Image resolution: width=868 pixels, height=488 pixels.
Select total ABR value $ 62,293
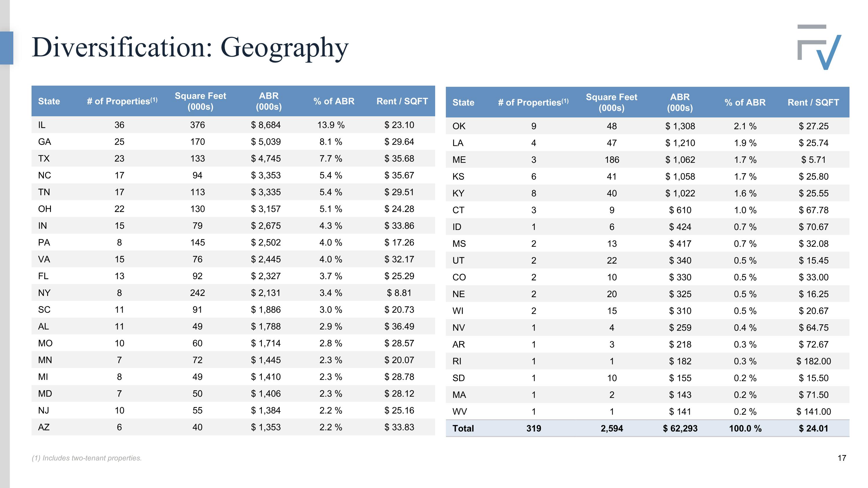pos(680,428)
